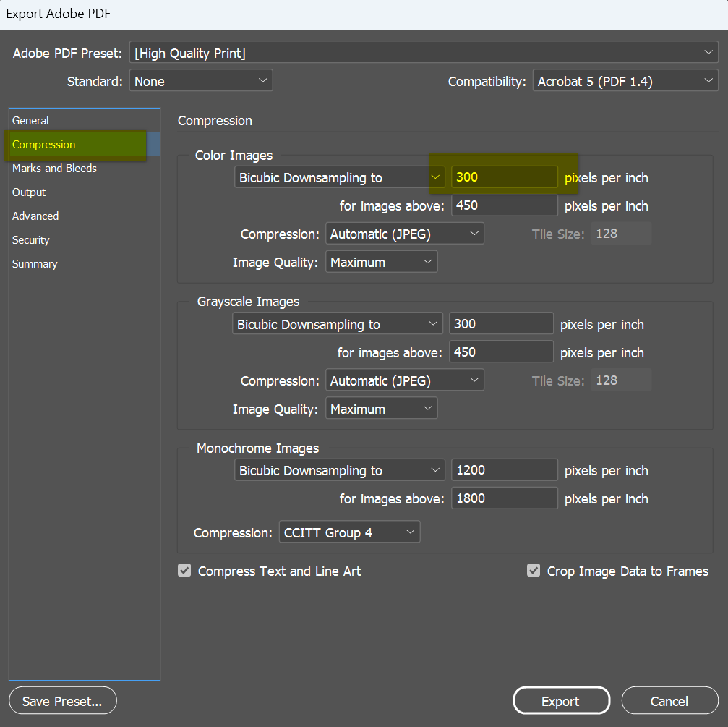
Task: Toggle Compress Text and Line Art checkbox
Action: [x=185, y=571]
